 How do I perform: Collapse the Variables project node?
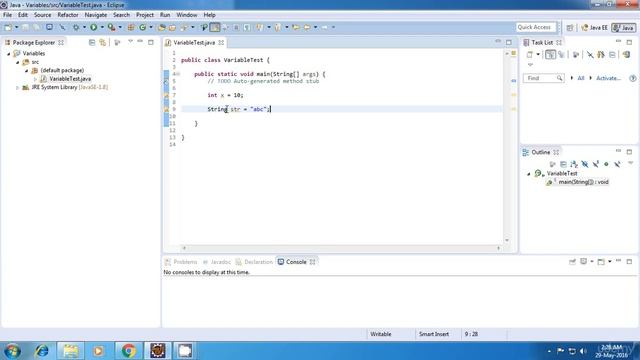[9, 53]
